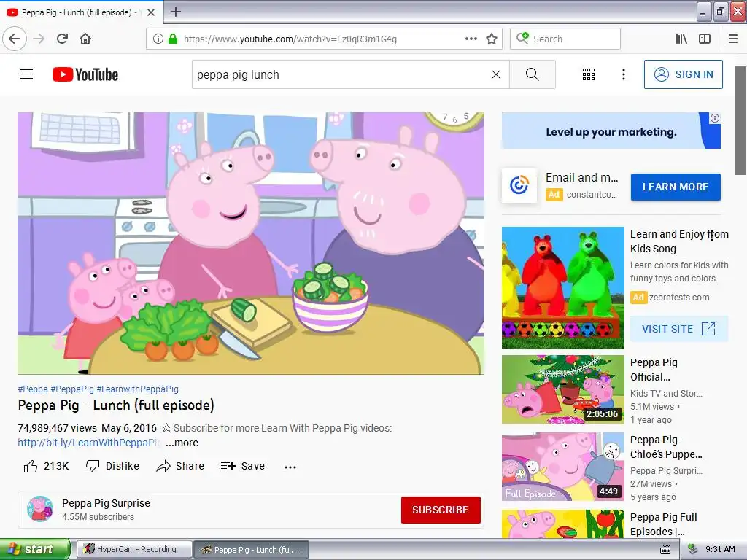Open the Firefox hamburger menu

click(x=733, y=39)
